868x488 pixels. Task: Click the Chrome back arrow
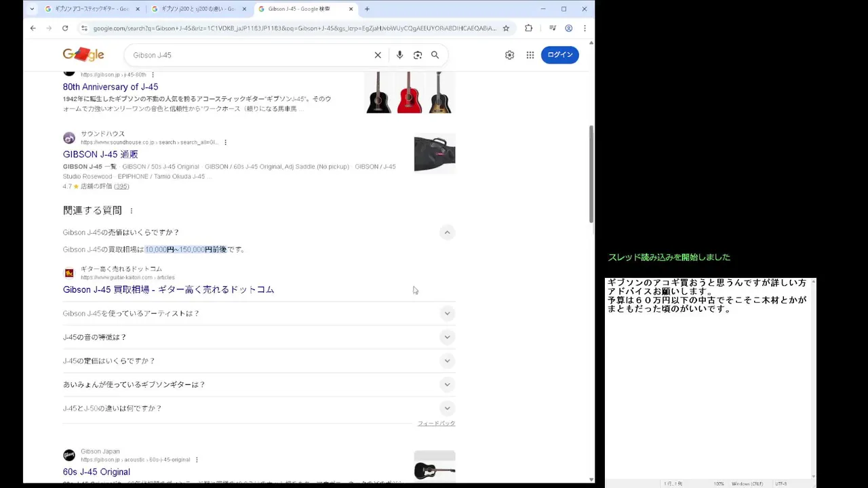pyautogui.click(x=33, y=28)
